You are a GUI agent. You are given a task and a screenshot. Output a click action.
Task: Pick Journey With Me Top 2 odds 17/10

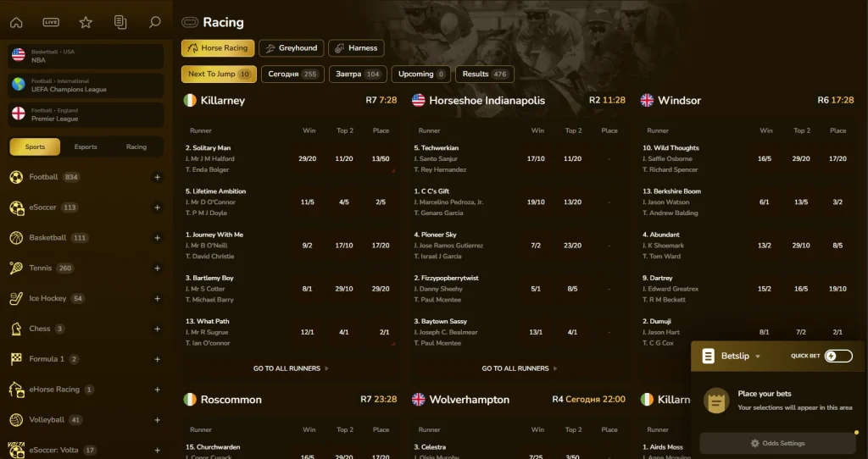point(344,246)
